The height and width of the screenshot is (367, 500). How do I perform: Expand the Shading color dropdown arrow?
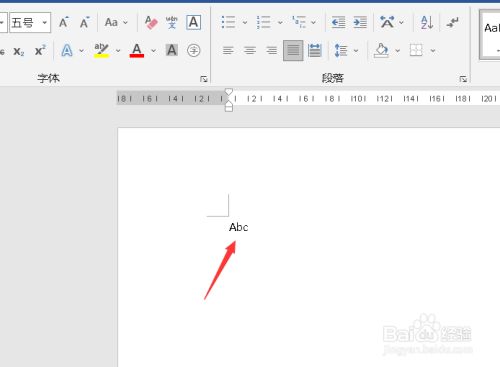397,51
